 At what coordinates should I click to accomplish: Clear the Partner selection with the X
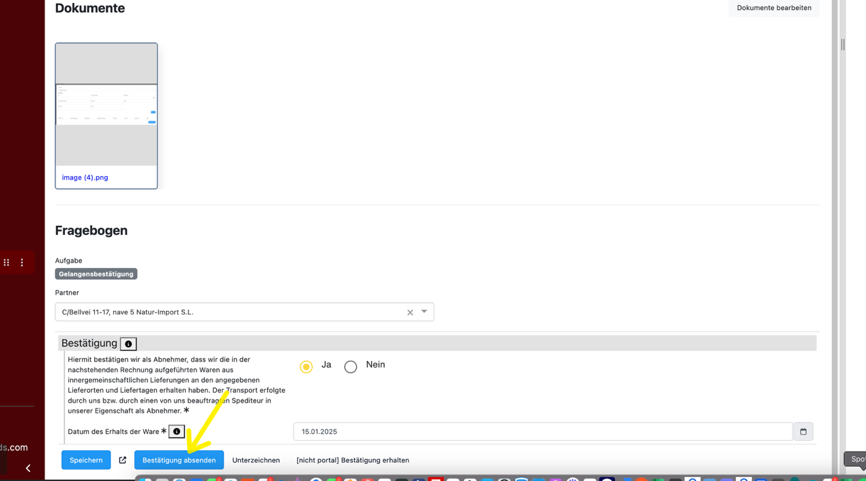click(x=410, y=313)
